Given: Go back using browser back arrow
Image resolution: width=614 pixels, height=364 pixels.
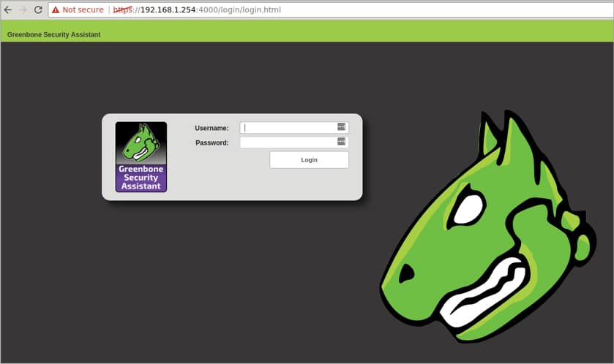Looking at the screenshot, I should point(8,10).
